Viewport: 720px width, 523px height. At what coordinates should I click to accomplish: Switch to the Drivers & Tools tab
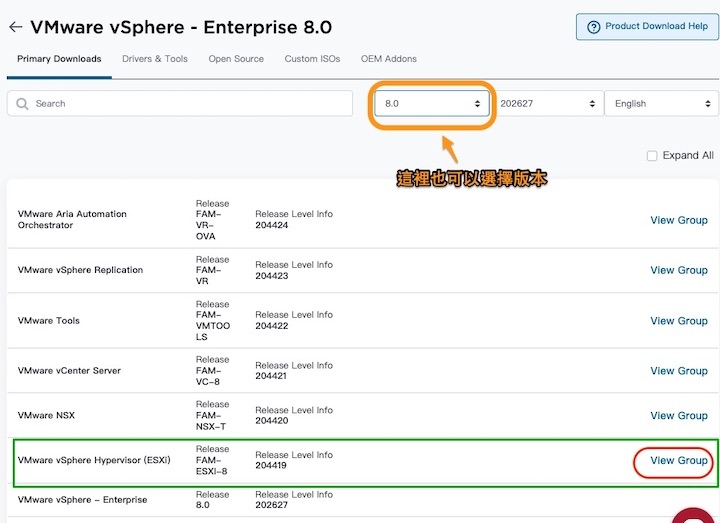(155, 59)
